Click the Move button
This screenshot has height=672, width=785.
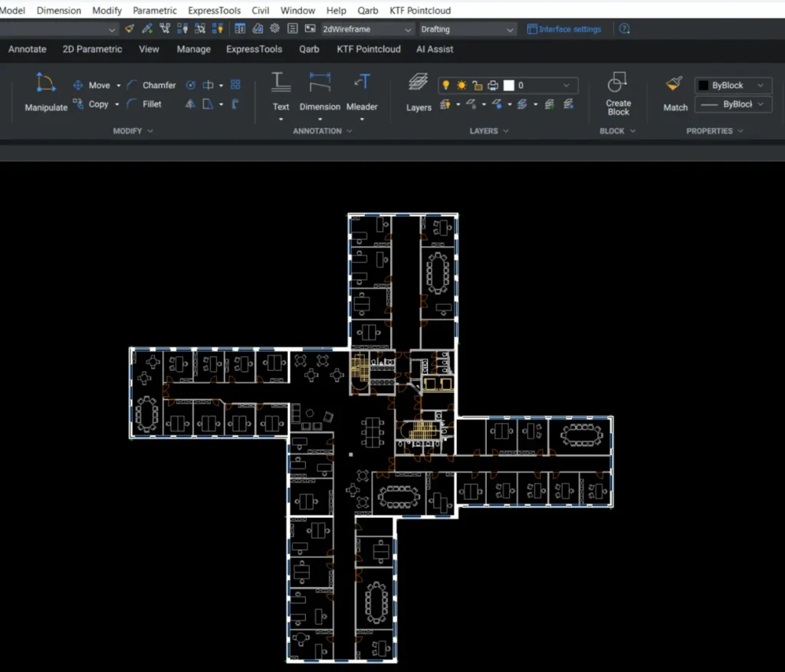tap(99, 85)
